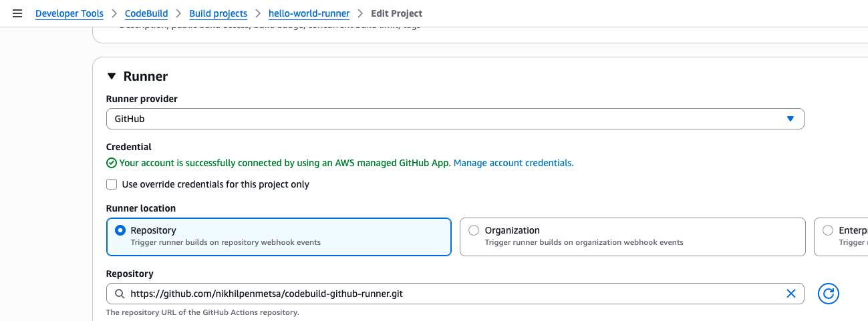Click the successfully connected status message
Viewport: 868px width, 321px height.
[x=285, y=163]
